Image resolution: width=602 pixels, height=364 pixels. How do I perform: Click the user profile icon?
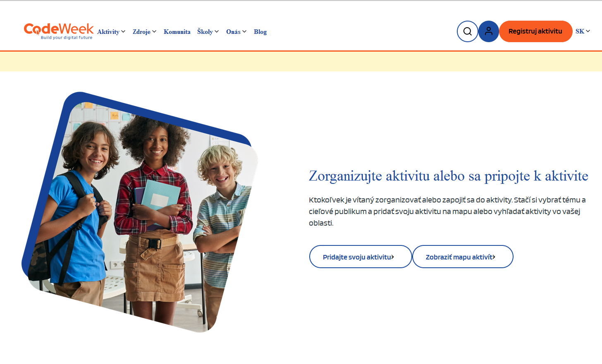click(489, 31)
